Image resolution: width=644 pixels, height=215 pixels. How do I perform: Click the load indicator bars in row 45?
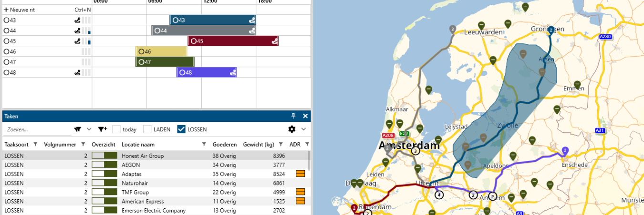(x=86, y=41)
